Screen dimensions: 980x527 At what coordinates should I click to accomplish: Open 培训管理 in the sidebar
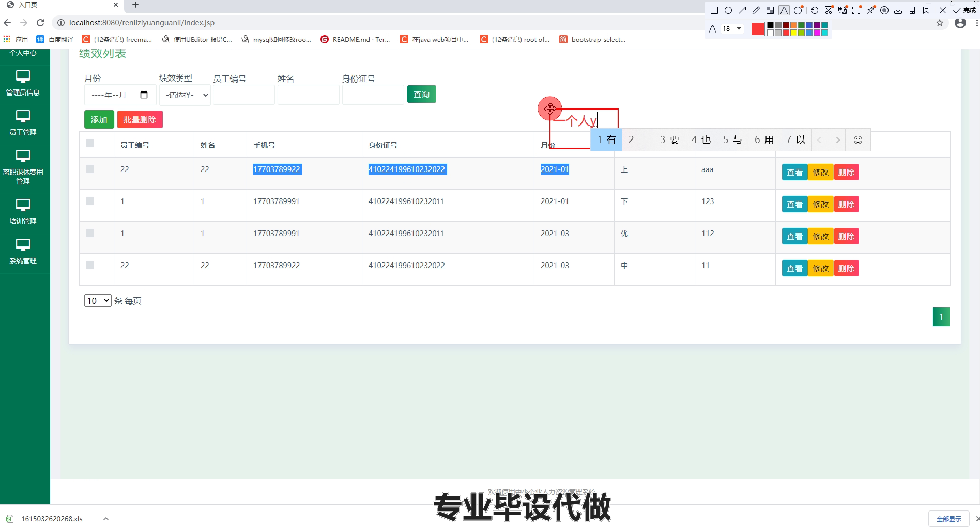coord(23,211)
